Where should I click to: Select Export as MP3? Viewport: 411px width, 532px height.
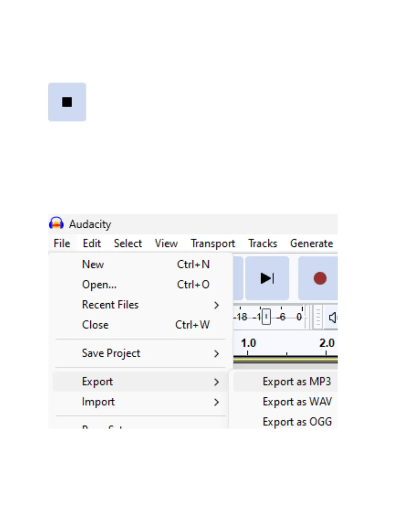pyautogui.click(x=285, y=382)
